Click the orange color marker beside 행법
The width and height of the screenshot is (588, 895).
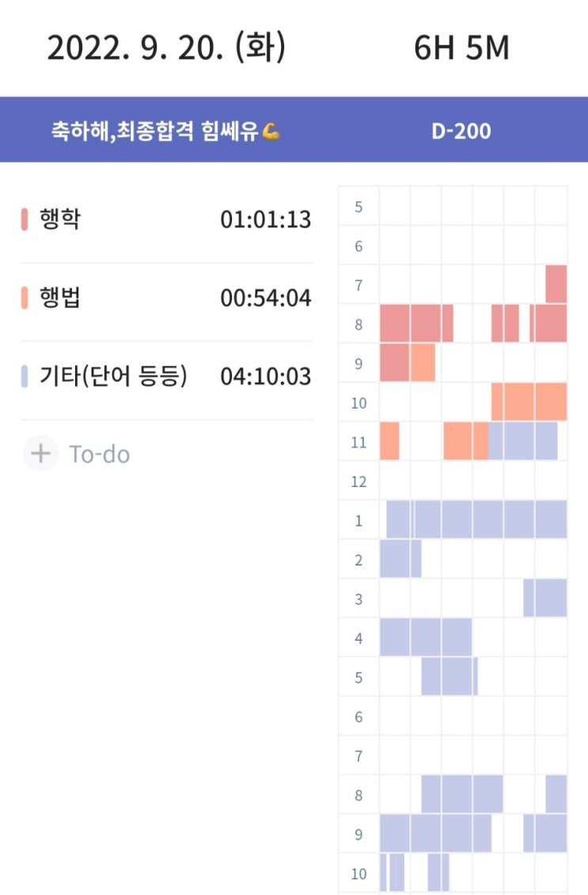pos(25,298)
